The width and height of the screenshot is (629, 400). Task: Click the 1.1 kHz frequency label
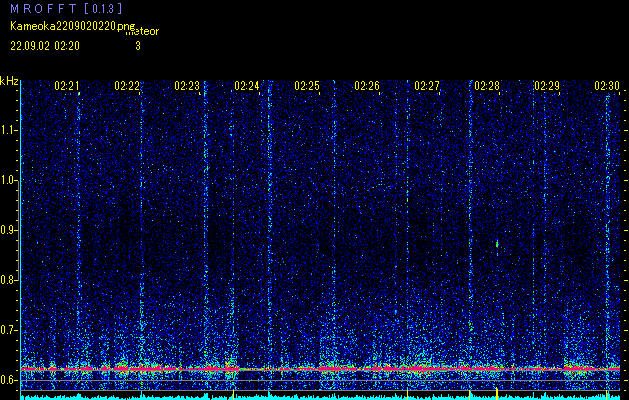8,130
